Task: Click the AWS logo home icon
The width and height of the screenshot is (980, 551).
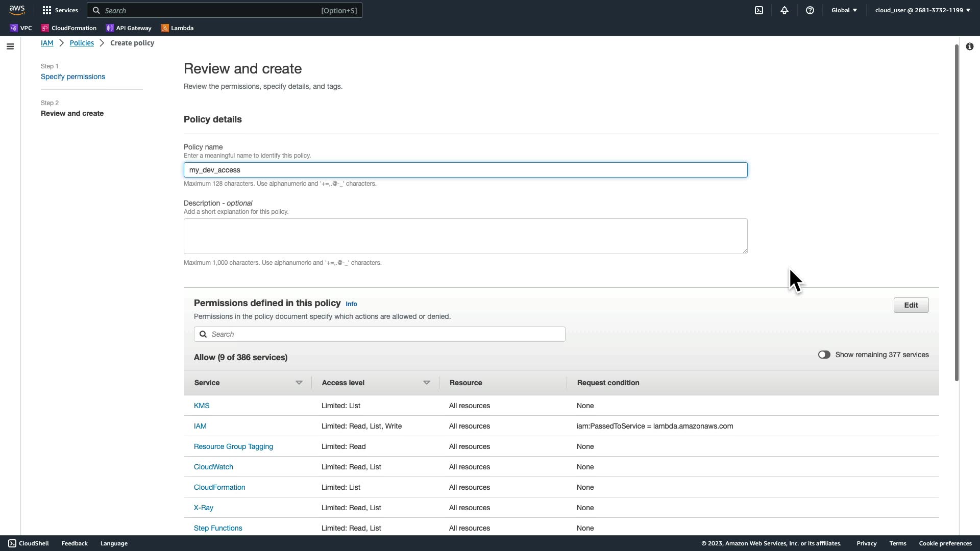Action: 17,10
